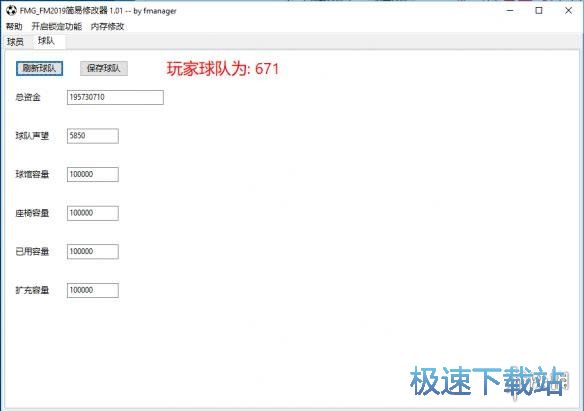The height and width of the screenshot is (411, 584).
Task: Click the soccer ball app icon
Action: click(11, 10)
